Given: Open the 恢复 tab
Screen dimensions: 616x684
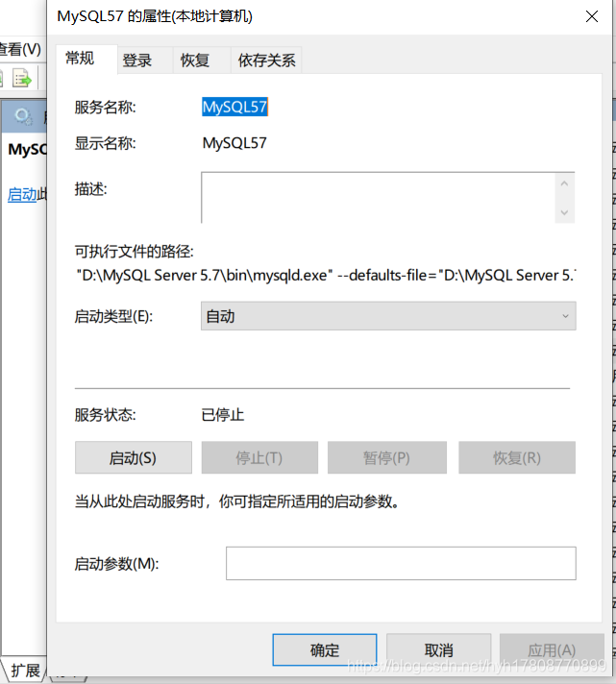Looking at the screenshot, I should coord(202,61).
